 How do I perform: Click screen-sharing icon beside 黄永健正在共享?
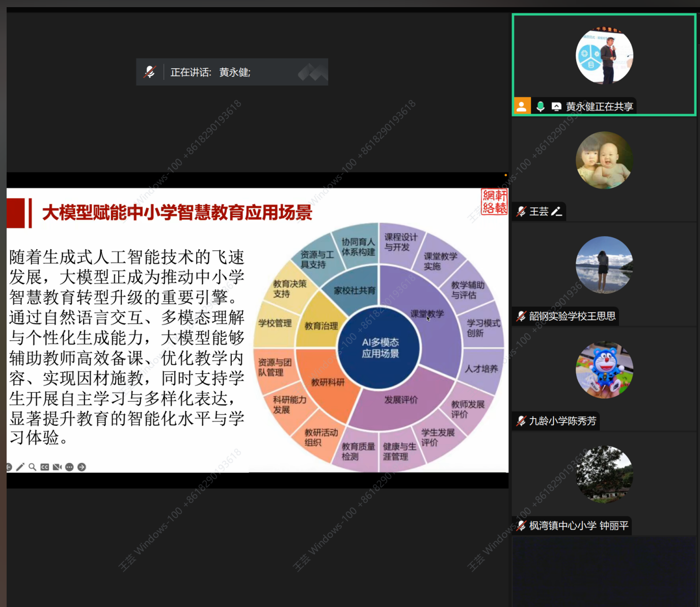point(556,106)
